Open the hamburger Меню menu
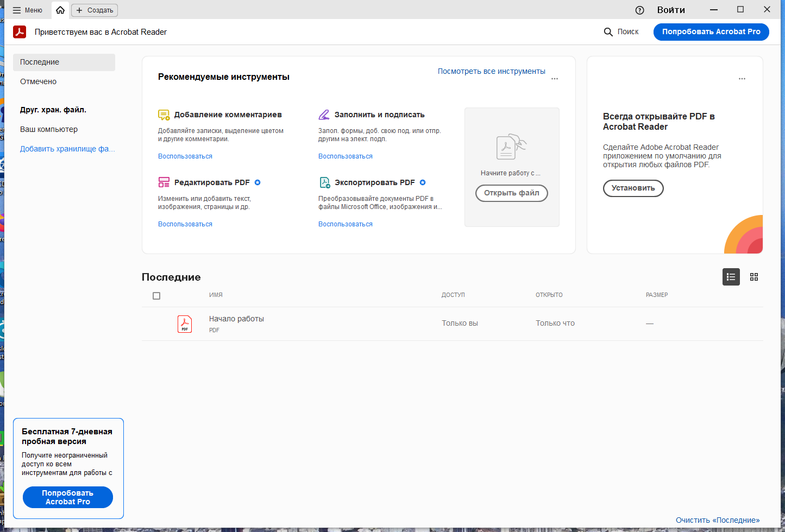 pyautogui.click(x=27, y=10)
